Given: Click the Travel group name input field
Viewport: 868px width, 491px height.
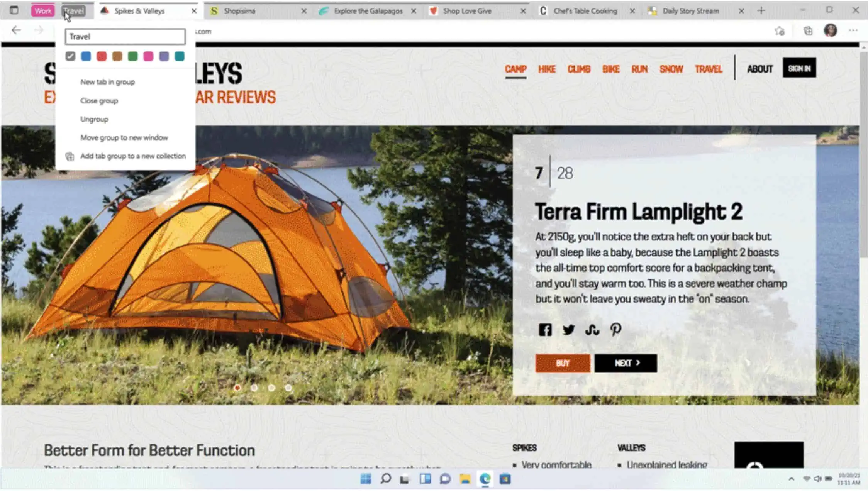Looking at the screenshot, I should pyautogui.click(x=125, y=36).
